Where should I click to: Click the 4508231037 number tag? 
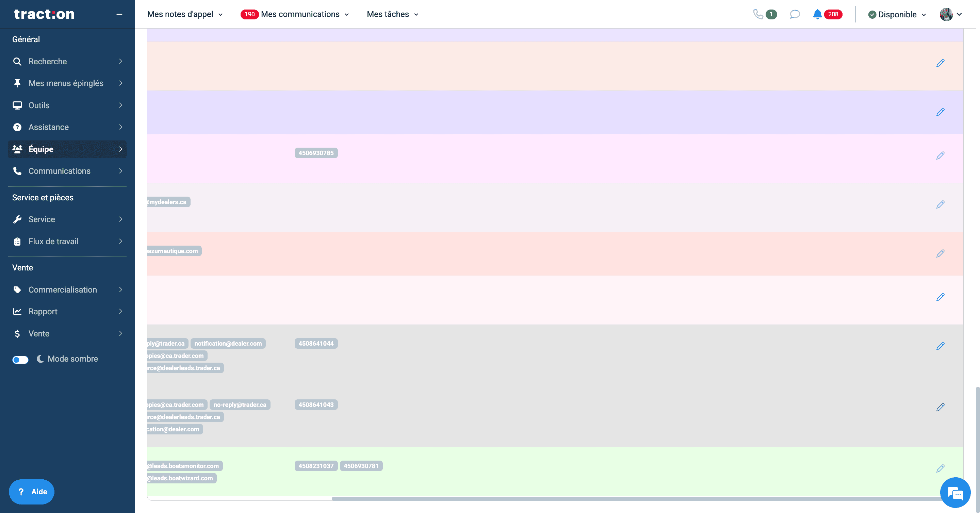click(x=316, y=466)
